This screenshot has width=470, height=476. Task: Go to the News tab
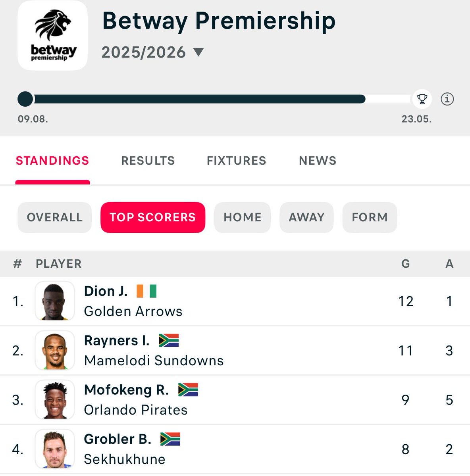[x=318, y=161]
